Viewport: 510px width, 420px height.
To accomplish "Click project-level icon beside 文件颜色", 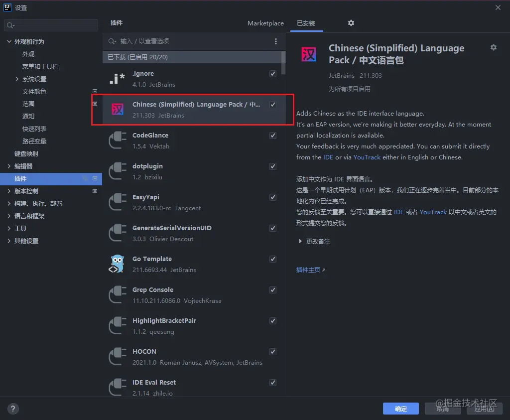I will [x=95, y=91].
